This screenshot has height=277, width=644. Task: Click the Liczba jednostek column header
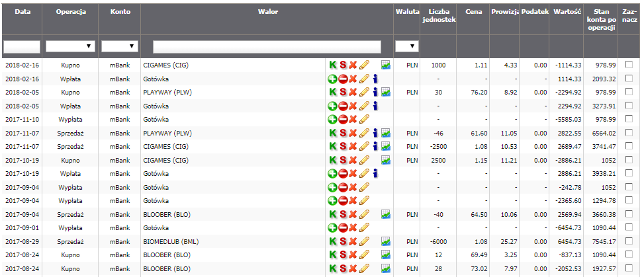(x=439, y=16)
